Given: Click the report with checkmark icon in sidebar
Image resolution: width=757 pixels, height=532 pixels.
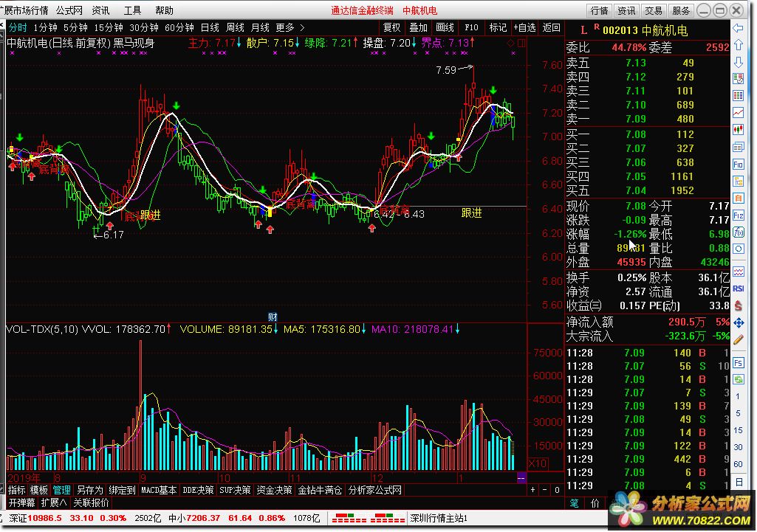Looking at the screenshot, I should [x=739, y=78].
